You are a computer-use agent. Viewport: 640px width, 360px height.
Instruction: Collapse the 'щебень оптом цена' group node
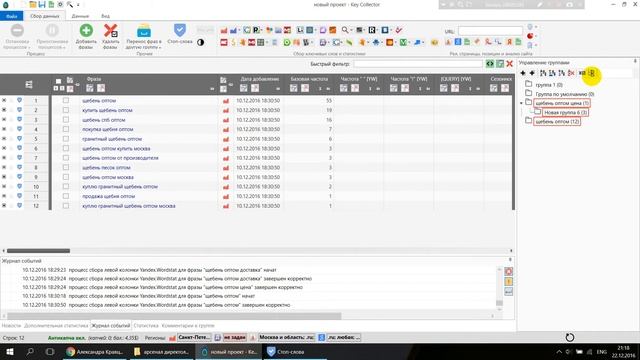coord(521,103)
